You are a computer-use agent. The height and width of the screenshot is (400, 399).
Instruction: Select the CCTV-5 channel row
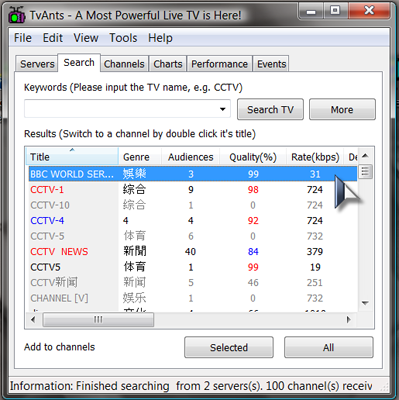click(193, 236)
